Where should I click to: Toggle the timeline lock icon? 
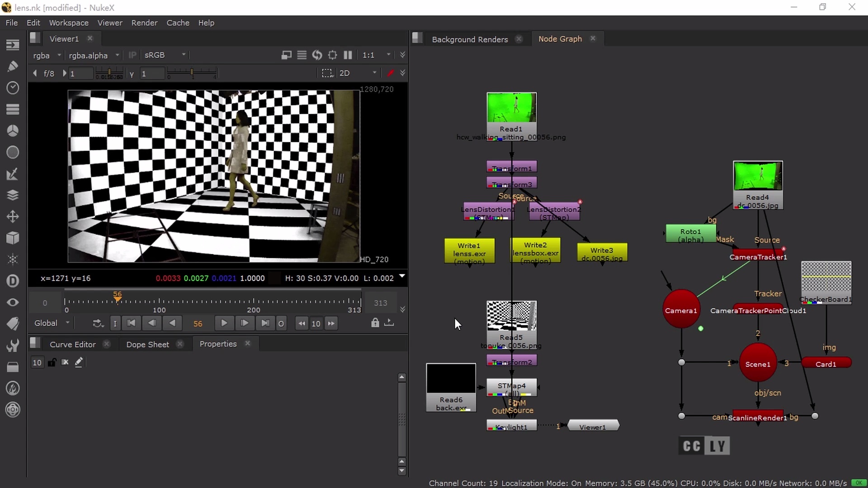(x=375, y=323)
